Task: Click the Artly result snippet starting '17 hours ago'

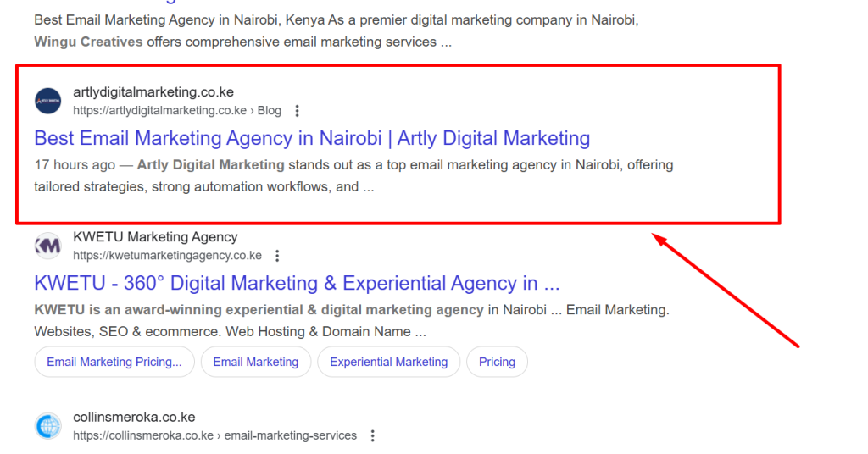Action: click(353, 175)
